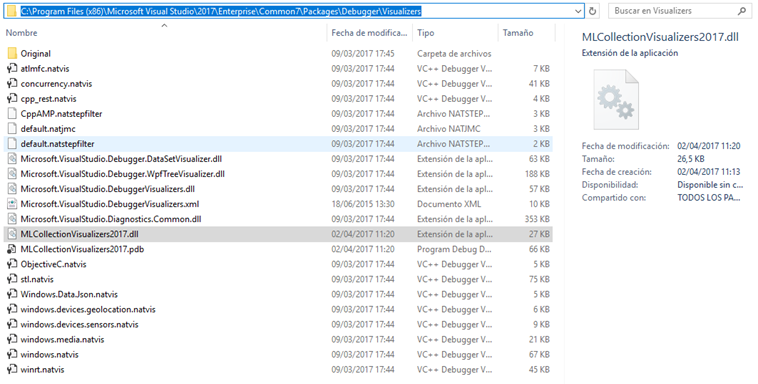This screenshot has width=758, height=384.
Task: Click the DebuggerVisualizers.dll file icon
Action: point(12,189)
